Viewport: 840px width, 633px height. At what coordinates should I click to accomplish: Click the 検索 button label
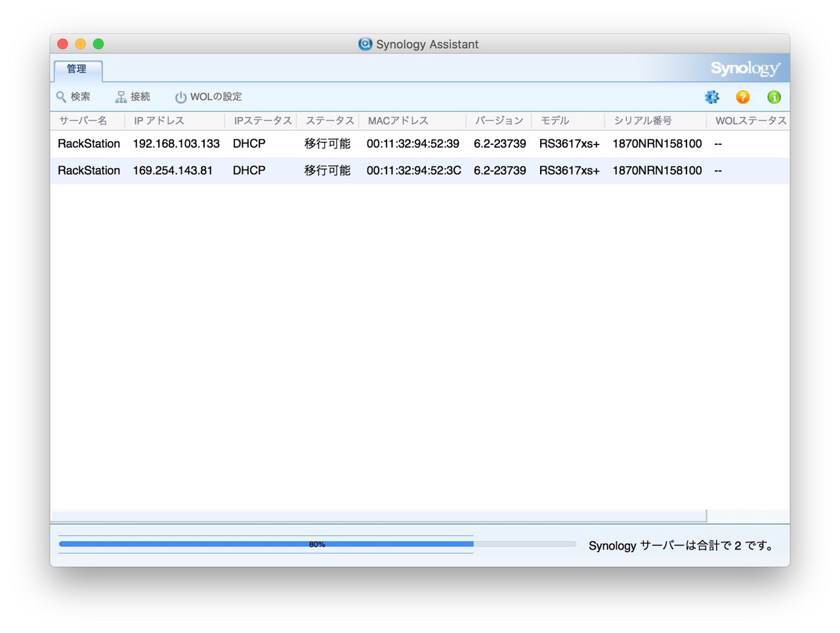coord(81,97)
